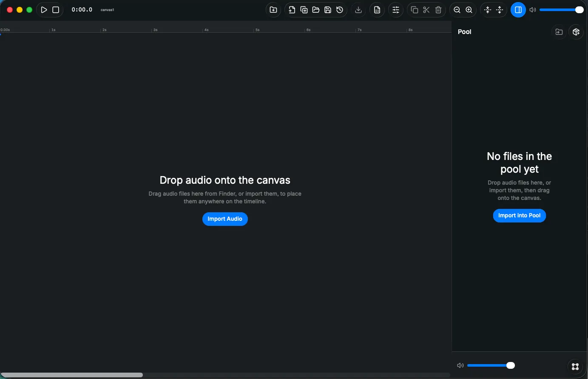Click the add-folder import icon in toolbar
Screen dimensions: 588x379
[273, 10]
